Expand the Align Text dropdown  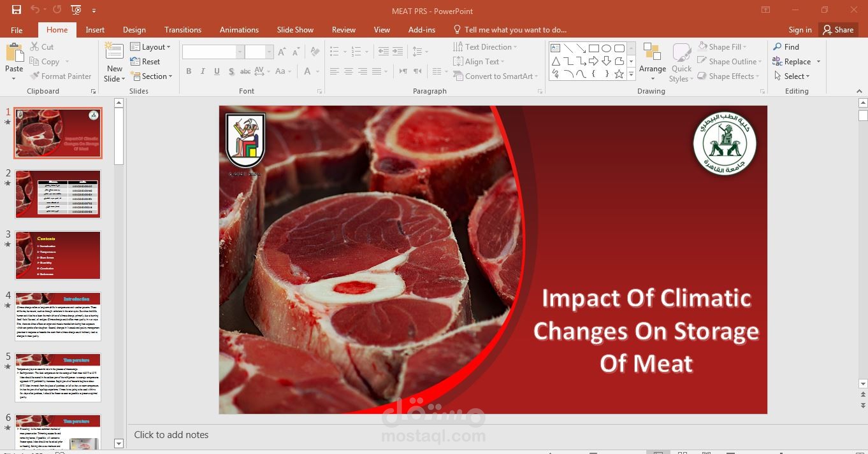(479, 62)
